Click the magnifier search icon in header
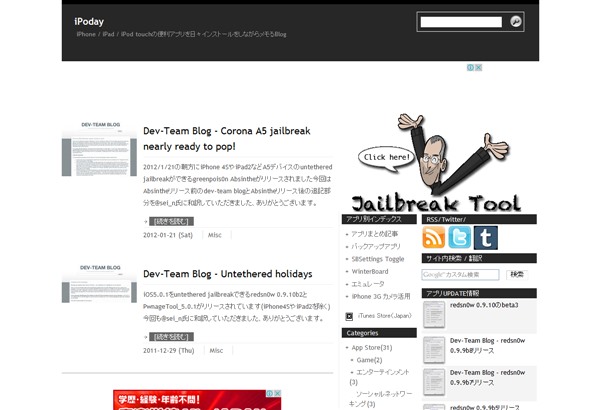Screen dimensions: 600x410 (x=515, y=21)
